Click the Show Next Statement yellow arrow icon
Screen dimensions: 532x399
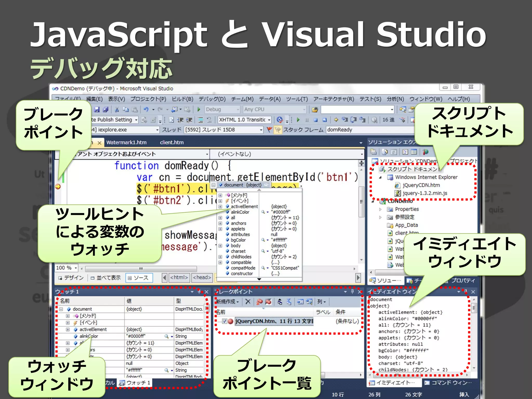[x=336, y=120]
